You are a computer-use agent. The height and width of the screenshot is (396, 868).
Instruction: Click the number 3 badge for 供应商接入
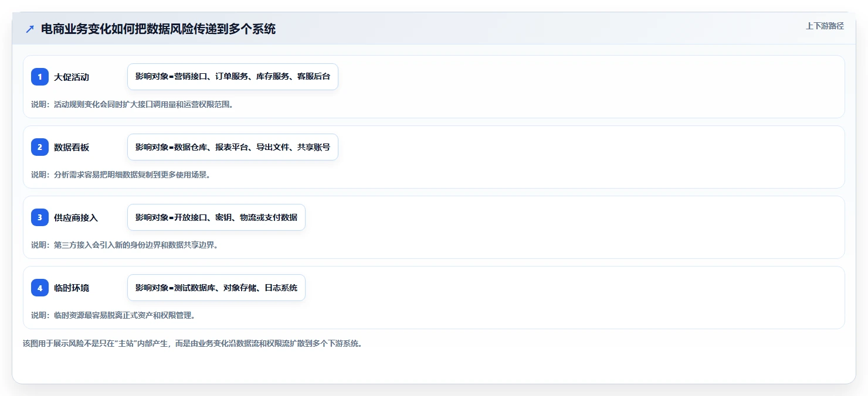[40, 217]
